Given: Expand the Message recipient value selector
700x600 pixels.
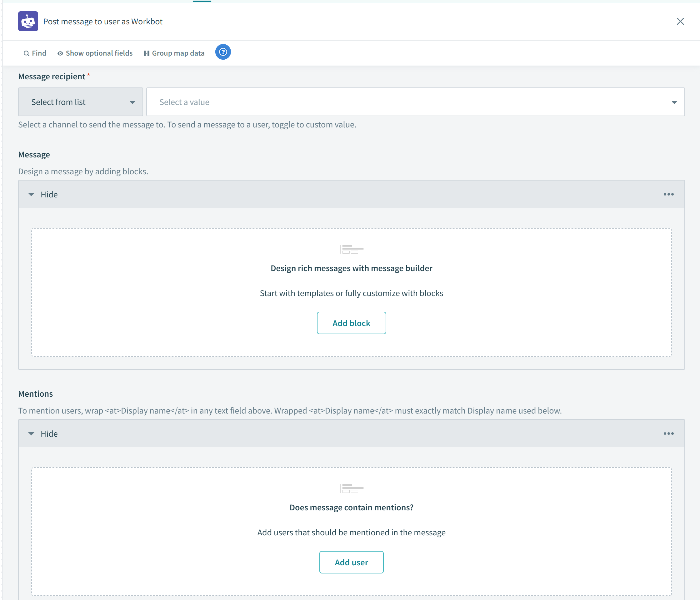Looking at the screenshot, I should (674, 102).
